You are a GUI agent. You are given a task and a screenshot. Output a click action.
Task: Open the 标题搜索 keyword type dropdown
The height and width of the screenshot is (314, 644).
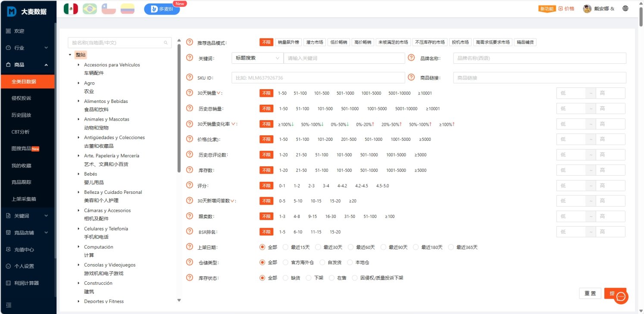point(257,58)
